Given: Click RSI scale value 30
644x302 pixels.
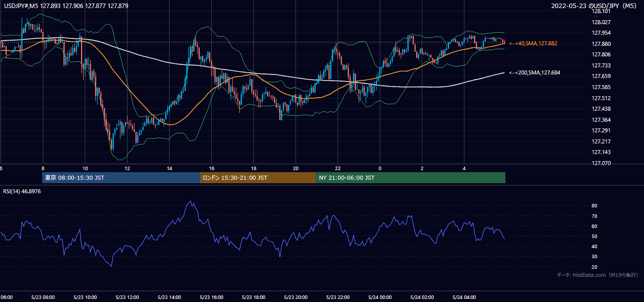Looking at the screenshot, I should coord(594,256).
